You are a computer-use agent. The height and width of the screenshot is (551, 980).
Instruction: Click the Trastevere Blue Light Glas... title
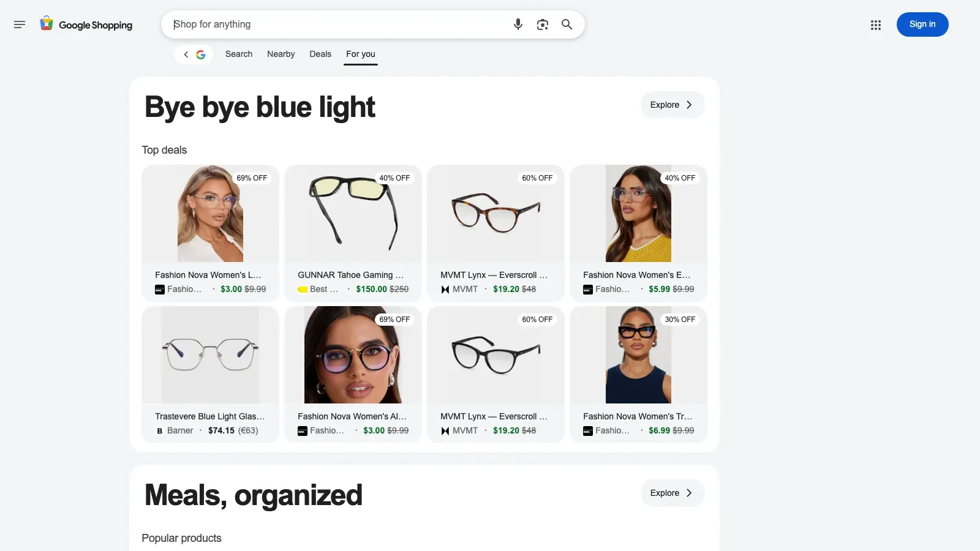(x=210, y=417)
